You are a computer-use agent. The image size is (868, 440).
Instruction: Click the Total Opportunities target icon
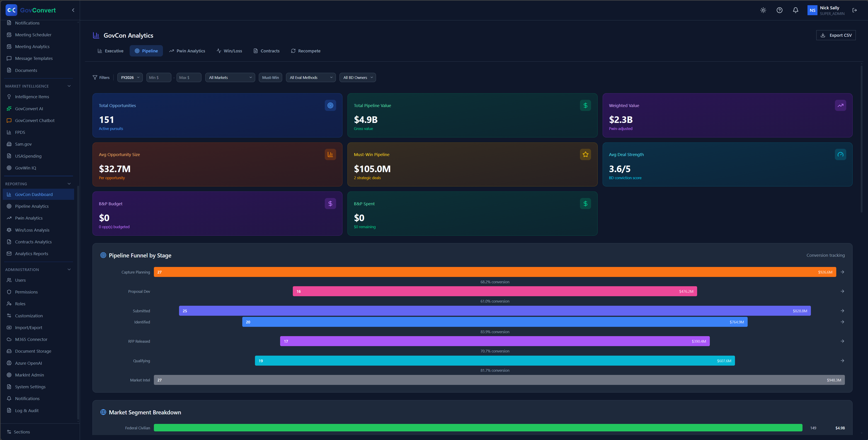[x=330, y=105]
